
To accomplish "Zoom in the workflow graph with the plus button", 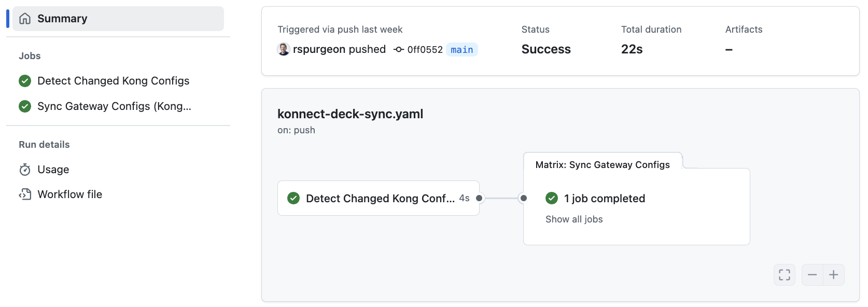I will (x=834, y=274).
